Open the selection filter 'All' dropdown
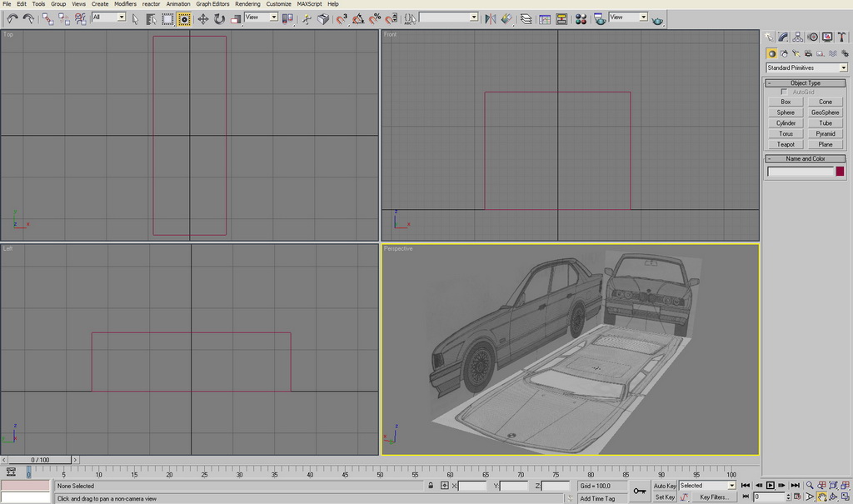 [x=108, y=17]
